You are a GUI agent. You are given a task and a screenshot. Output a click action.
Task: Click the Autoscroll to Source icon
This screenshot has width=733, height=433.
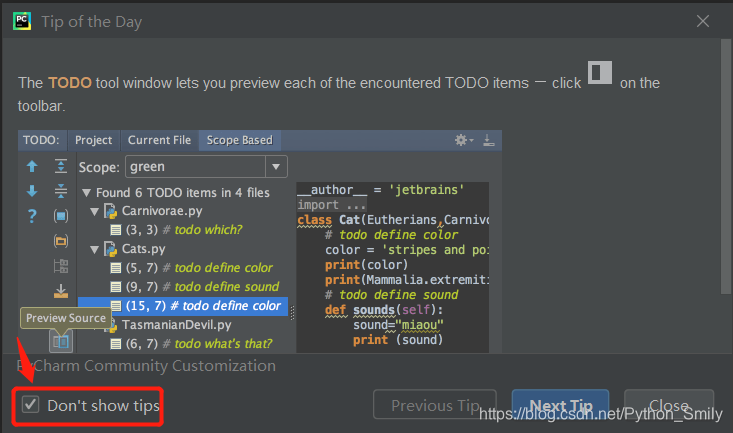(x=61, y=291)
